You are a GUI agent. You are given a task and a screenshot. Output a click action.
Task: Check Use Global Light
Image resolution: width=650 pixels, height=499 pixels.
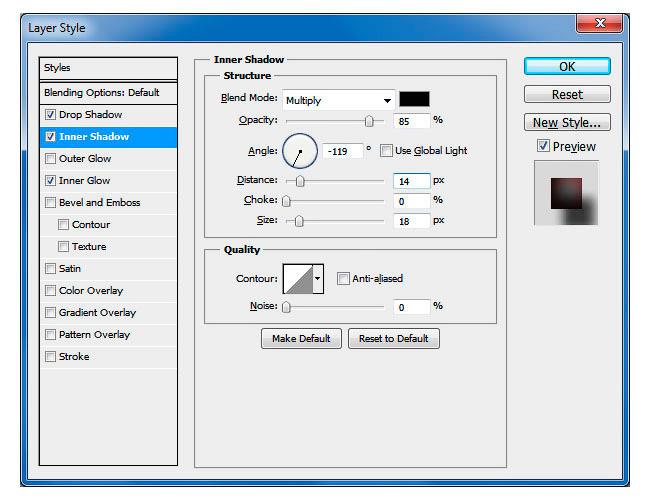386,150
